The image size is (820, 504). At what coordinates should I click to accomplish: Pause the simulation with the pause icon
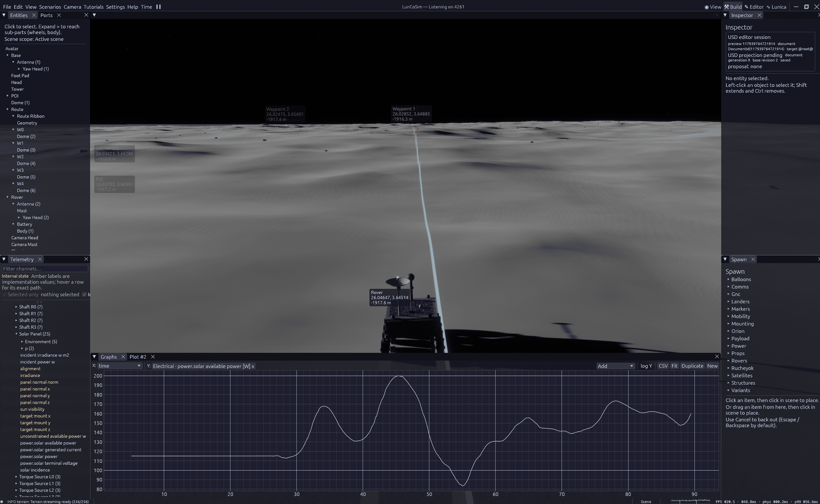pyautogui.click(x=158, y=7)
